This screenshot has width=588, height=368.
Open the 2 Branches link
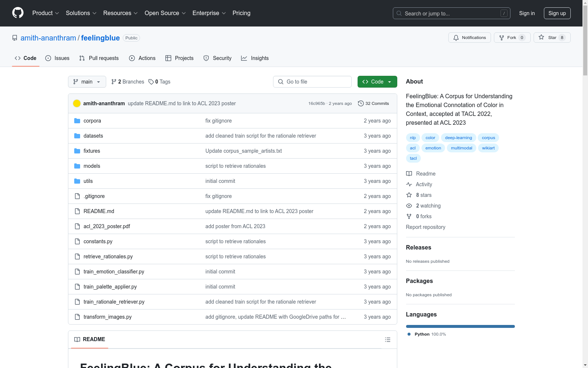(x=128, y=82)
